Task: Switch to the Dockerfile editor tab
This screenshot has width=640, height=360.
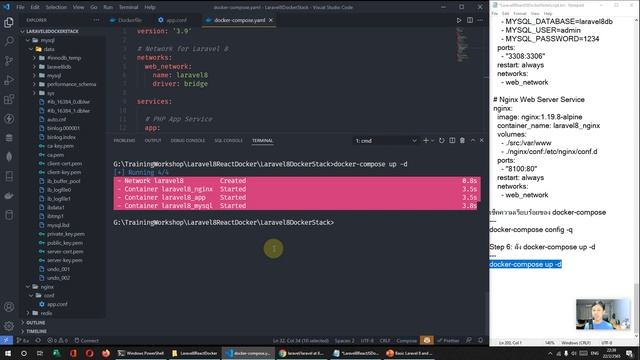Action: pos(126,20)
